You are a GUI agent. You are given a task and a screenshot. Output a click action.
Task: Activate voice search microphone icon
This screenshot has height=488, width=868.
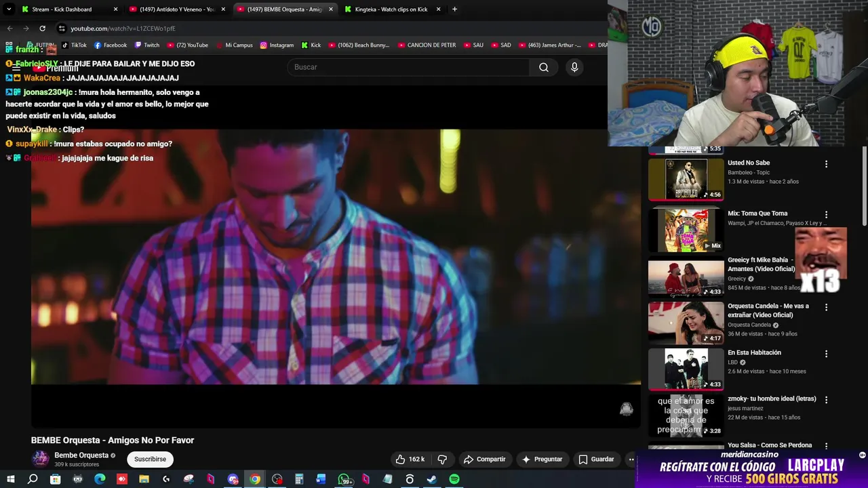click(x=574, y=67)
